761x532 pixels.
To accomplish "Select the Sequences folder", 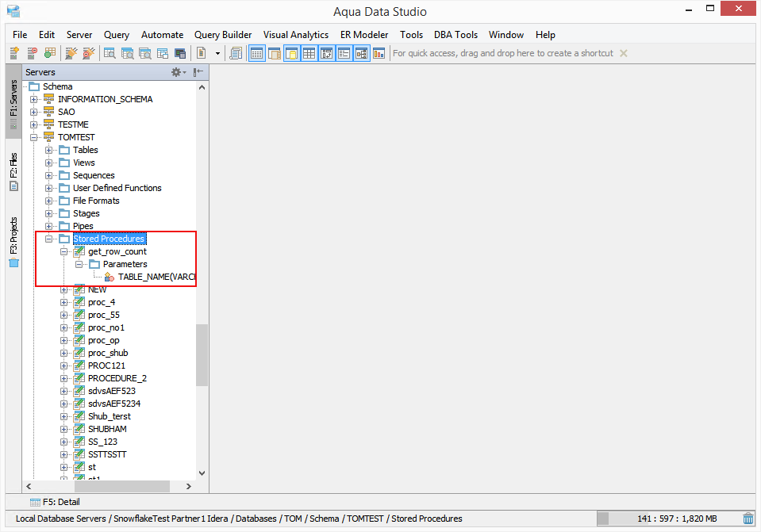I will (94, 175).
